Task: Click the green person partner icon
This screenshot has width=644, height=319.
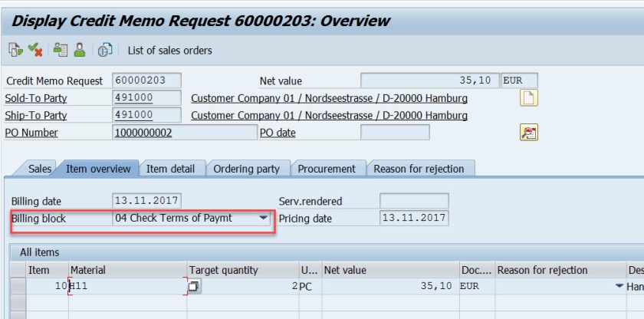Action: (x=79, y=50)
